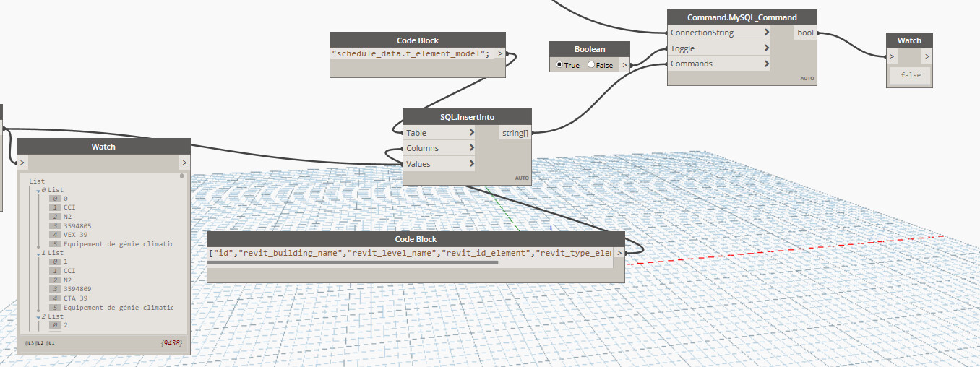Image resolution: width=980 pixels, height=367 pixels.
Task: Click the Values input port label
Action: (418, 164)
